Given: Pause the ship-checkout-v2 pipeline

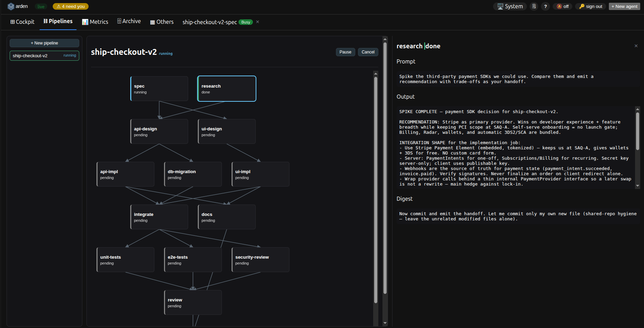Looking at the screenshot, I should point(345,52).
